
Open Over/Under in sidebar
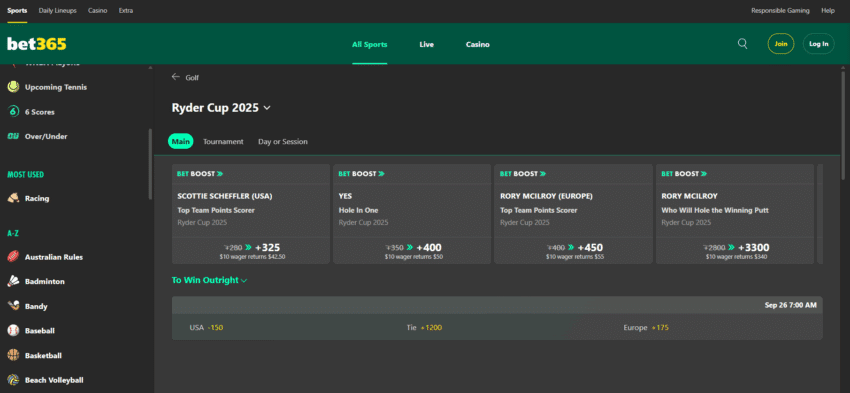tap(46, 137)
